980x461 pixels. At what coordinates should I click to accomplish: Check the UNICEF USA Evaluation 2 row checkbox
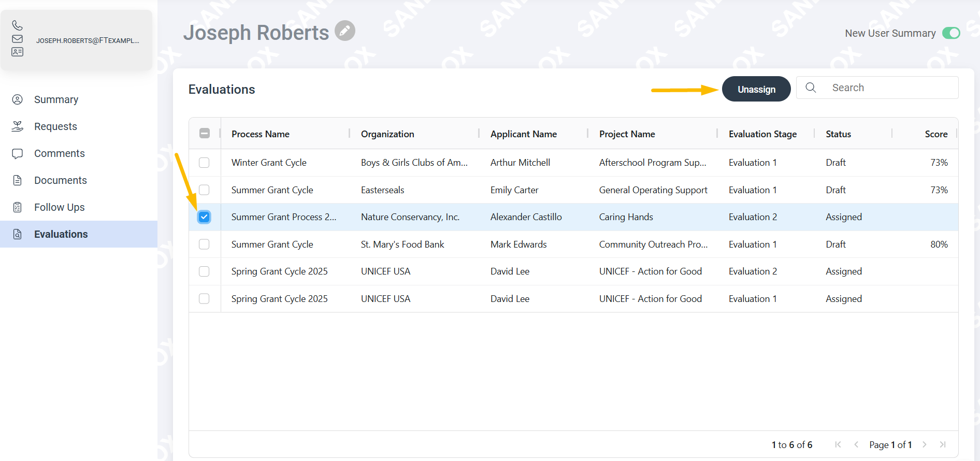(204, 271)
